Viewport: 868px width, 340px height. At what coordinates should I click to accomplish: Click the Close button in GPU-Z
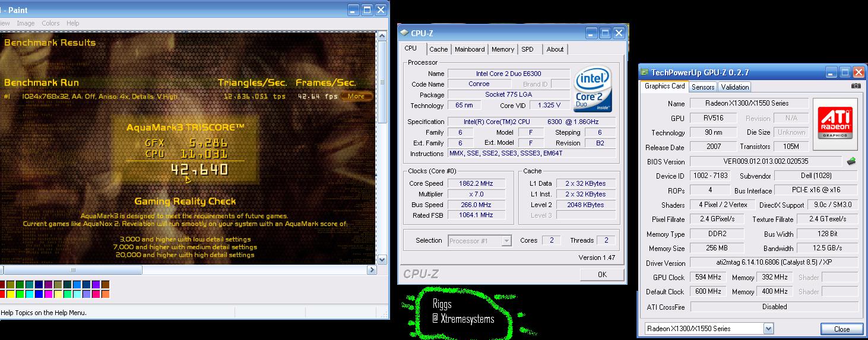842,329
